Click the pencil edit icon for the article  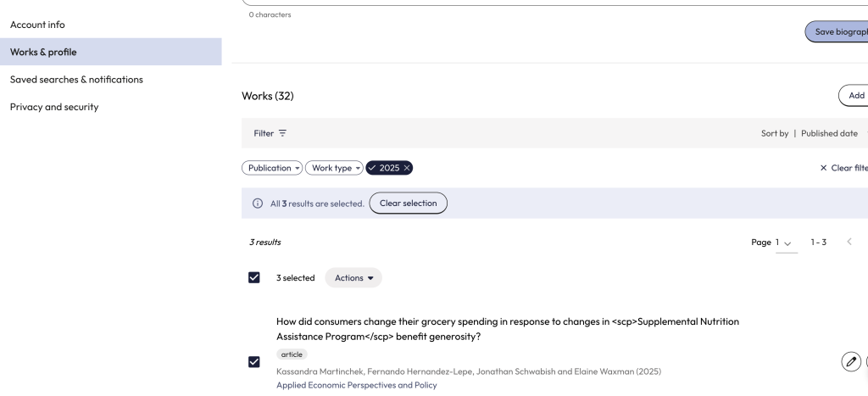click(851, 362)
